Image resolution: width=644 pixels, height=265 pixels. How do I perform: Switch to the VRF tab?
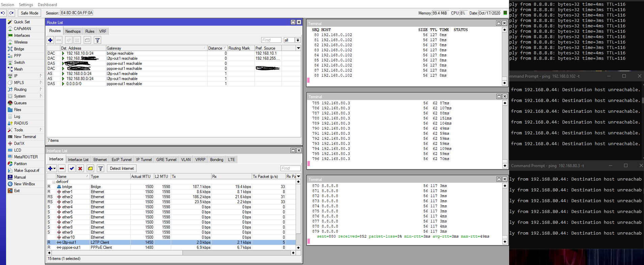pyautogui.click(x=103, y=31)
